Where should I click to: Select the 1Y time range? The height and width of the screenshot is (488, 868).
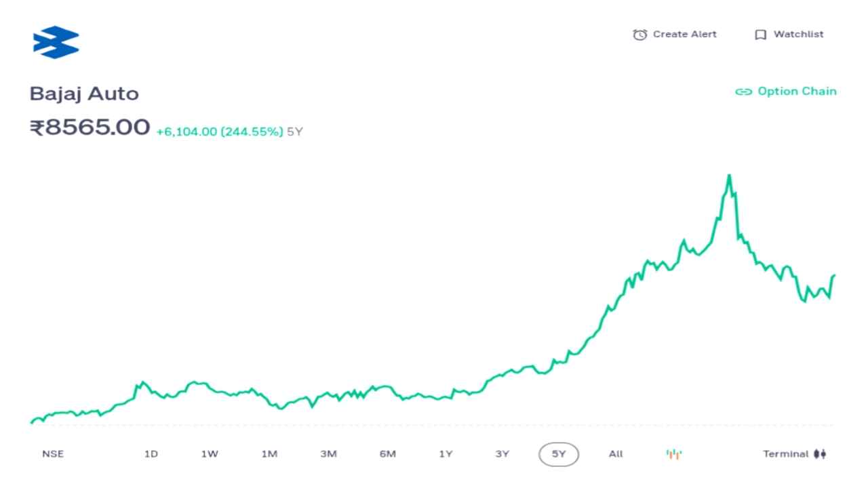coord(446,454)
